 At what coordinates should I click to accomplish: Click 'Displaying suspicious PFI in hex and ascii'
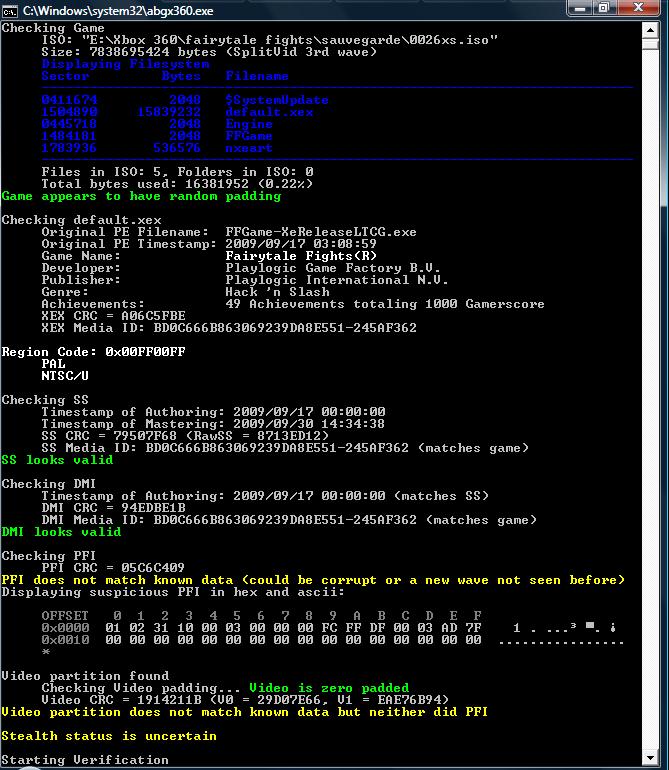pyautogui.click(x=173, y=592)
